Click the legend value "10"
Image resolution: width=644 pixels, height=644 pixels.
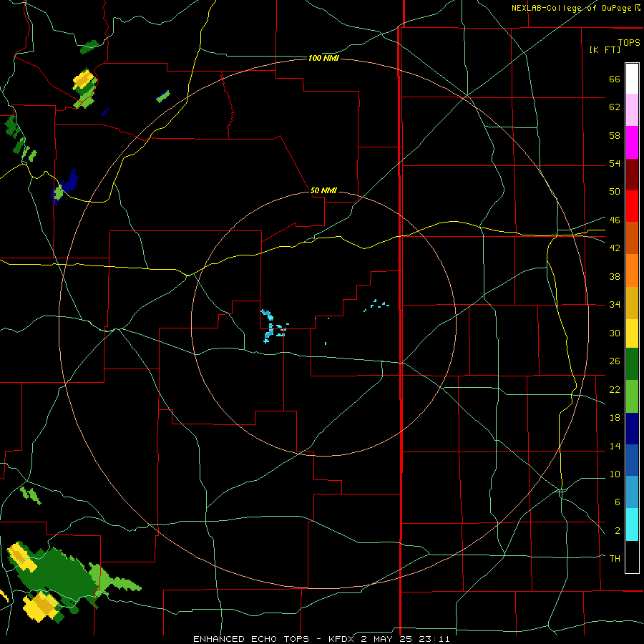click(x=615, y=474)
